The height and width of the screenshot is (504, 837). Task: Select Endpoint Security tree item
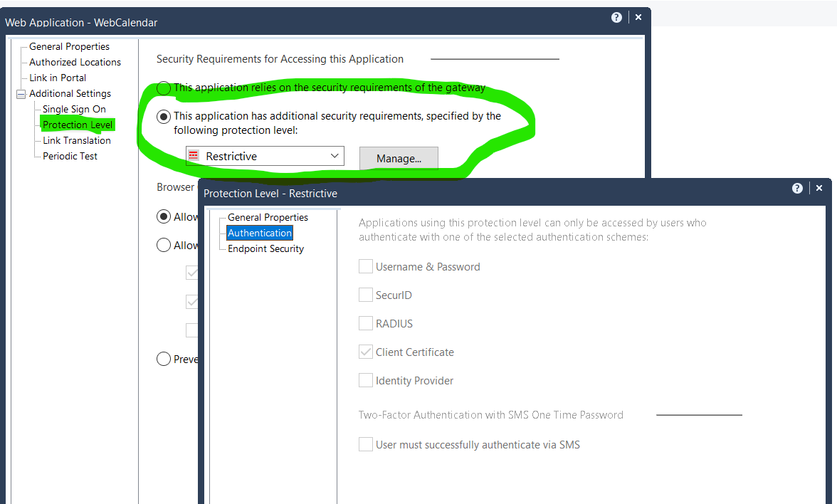coord(265,248)
